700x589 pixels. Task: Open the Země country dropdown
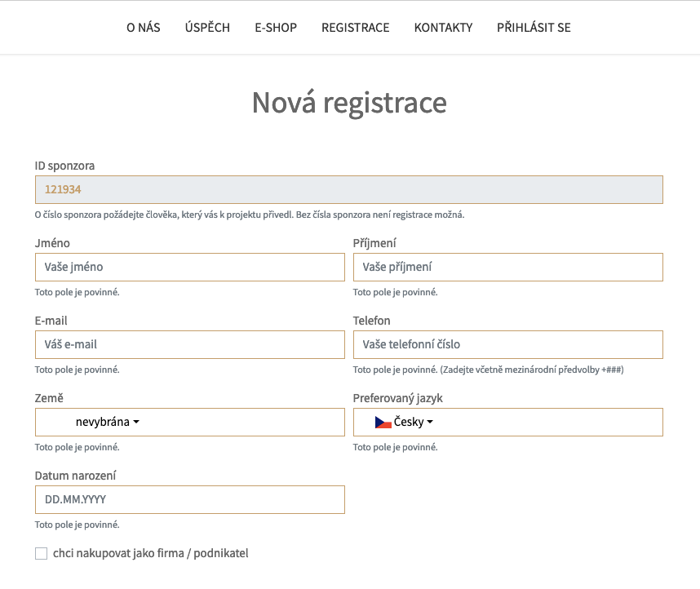pos(189,422)
